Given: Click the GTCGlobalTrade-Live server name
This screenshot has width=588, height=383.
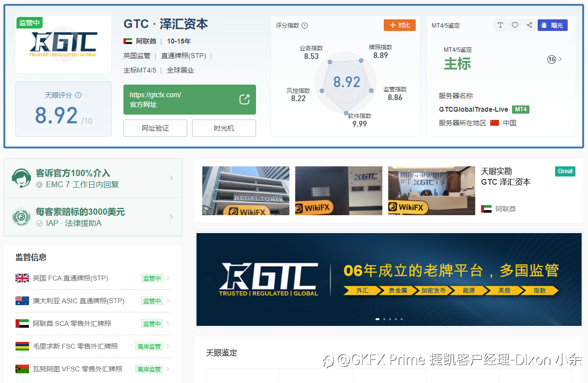Looking at the screenshot, I should coord(473,109).
